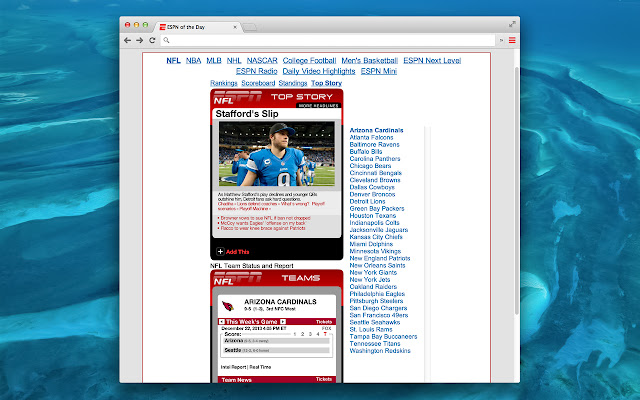Screen dimensions: 640x400
Task: Select New York Jets in team list
Action: point(369,279)
